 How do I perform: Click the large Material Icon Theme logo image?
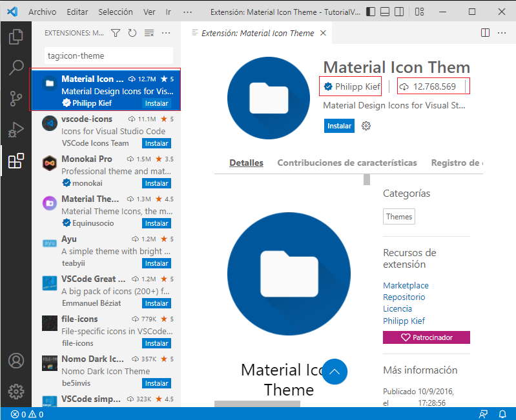pos(289,274)
